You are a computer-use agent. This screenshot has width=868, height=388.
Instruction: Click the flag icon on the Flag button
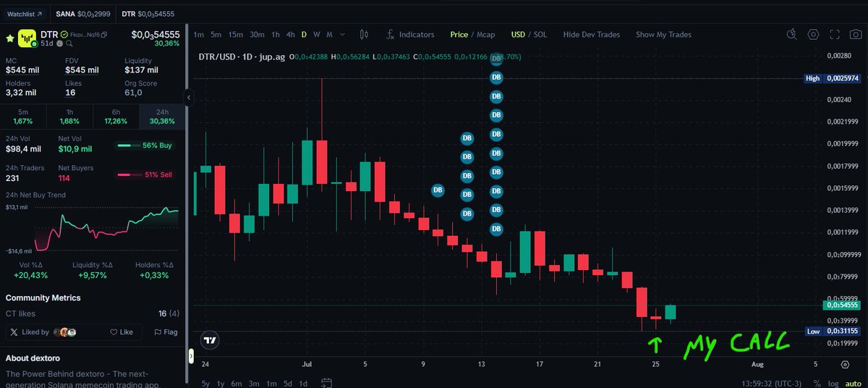tap(158, 332)
